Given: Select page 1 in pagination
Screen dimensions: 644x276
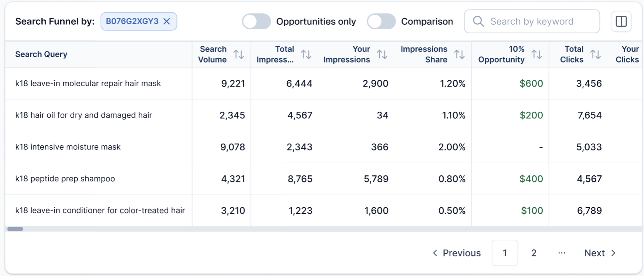Looking at the screenshot, I should (x=505, y=253).
